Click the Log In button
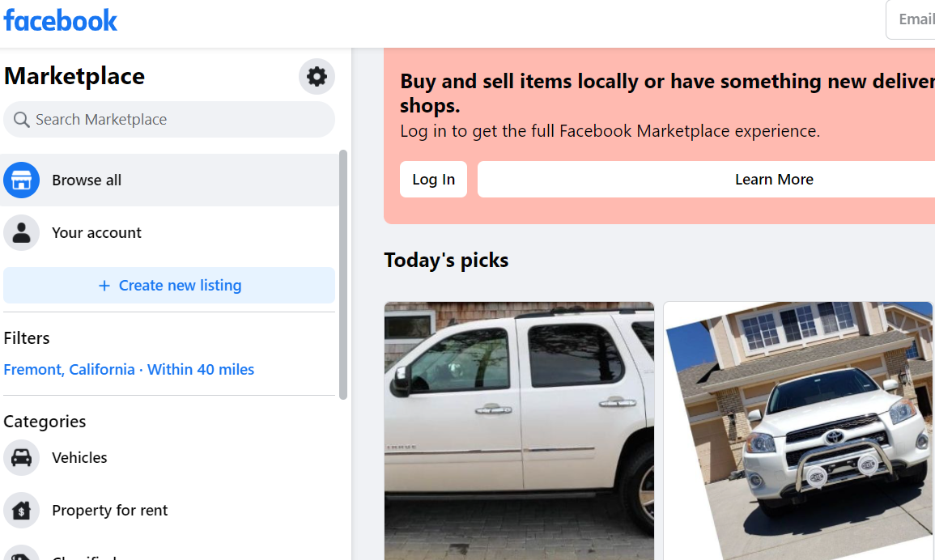The height and width of the screenshot is (560, 935). click(x=433, y=180)
